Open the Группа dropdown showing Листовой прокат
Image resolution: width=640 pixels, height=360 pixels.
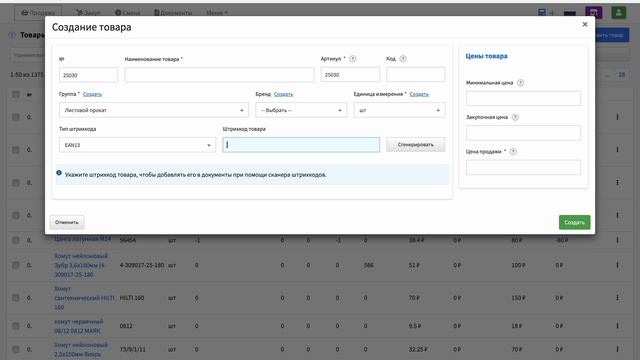[154, 110]
